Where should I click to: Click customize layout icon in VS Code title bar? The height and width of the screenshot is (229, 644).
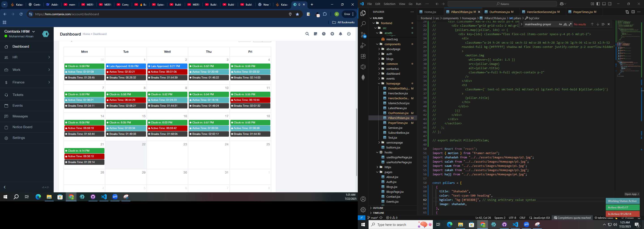click(592, 4)
